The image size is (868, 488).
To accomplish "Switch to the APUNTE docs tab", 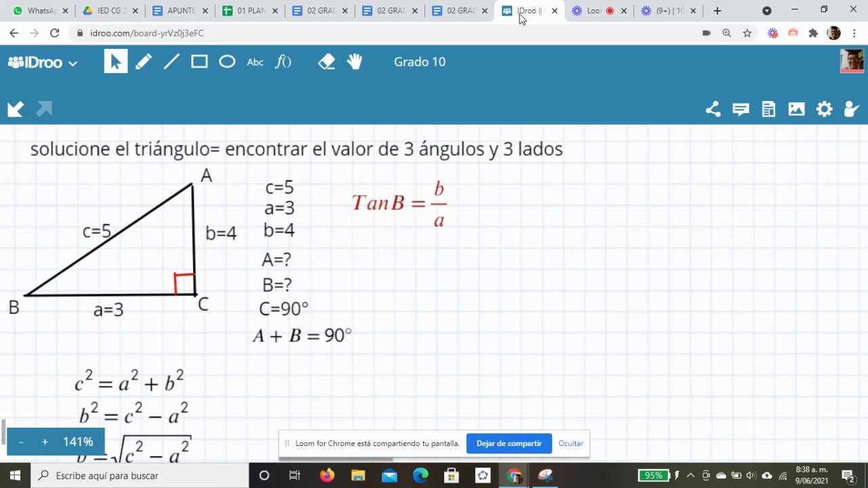I will [179, 11].
